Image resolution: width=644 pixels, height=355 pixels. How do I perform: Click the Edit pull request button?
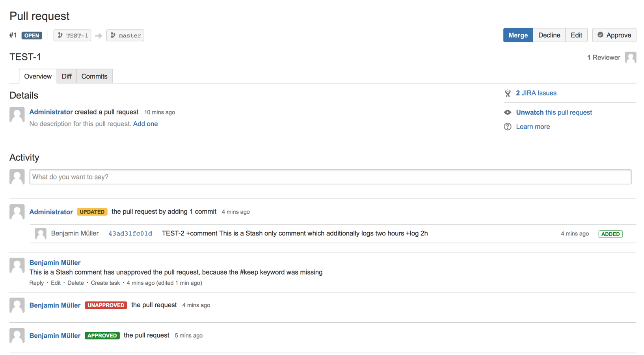pos(576,35)
